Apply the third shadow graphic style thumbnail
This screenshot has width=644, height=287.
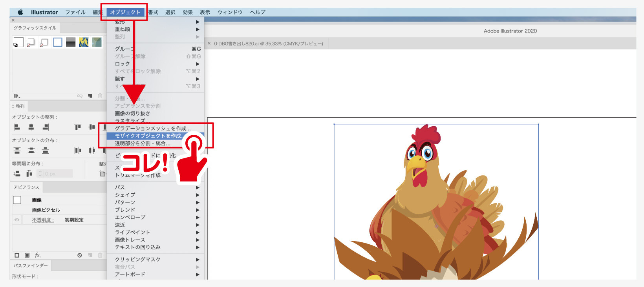(x=44, y=42)
